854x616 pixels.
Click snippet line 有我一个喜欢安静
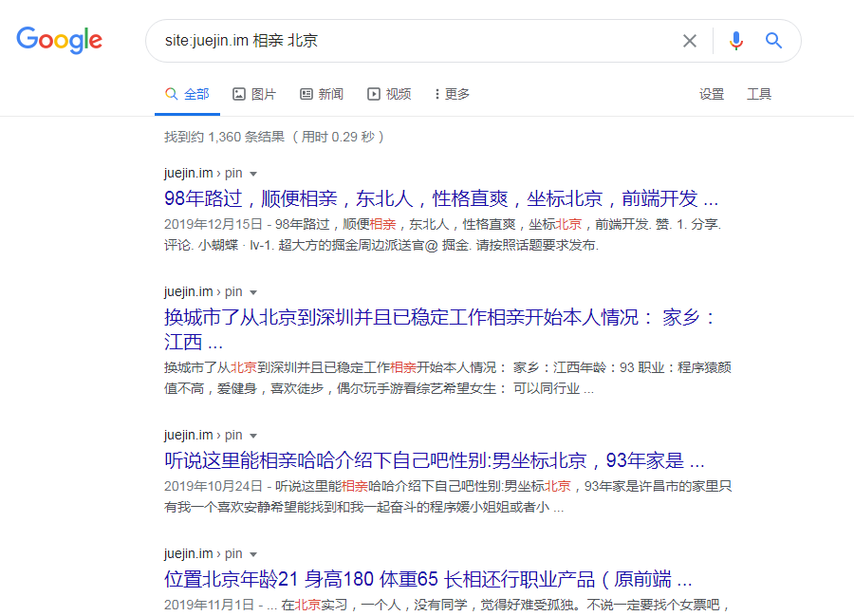[x=363, y=508]
